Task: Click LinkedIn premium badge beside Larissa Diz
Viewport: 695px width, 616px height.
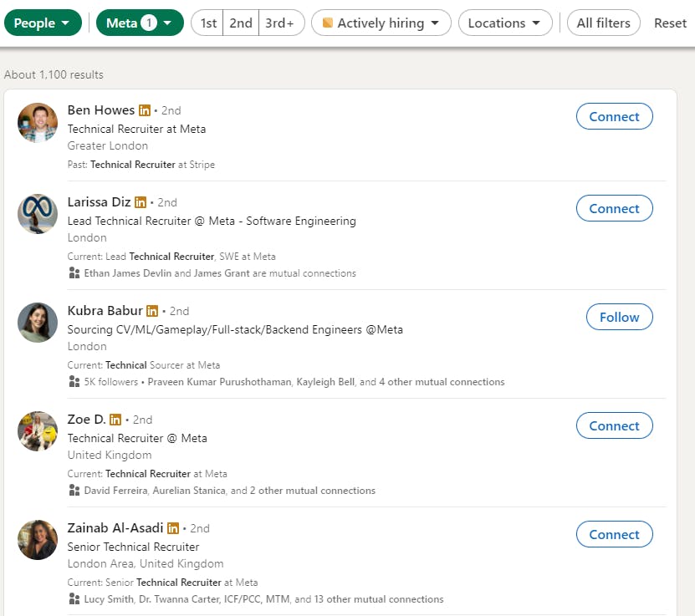Action: click(x=141, y=202)
